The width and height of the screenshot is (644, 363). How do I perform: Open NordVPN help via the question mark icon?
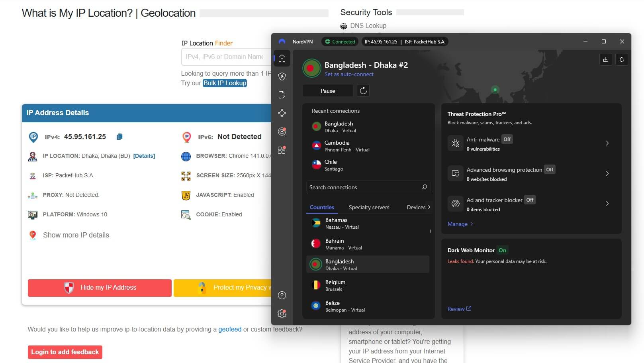pos(282,295)
